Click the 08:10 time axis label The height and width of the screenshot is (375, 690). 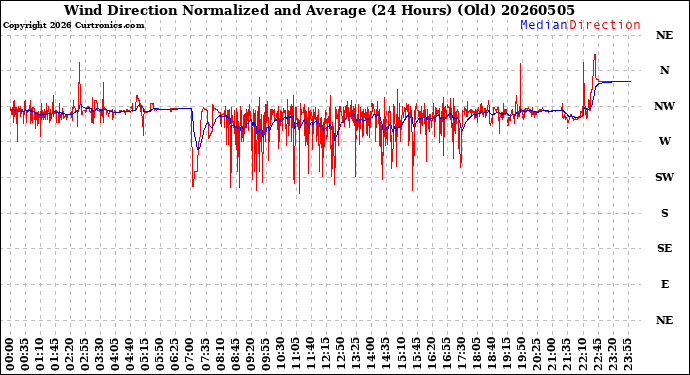point(220,354)
